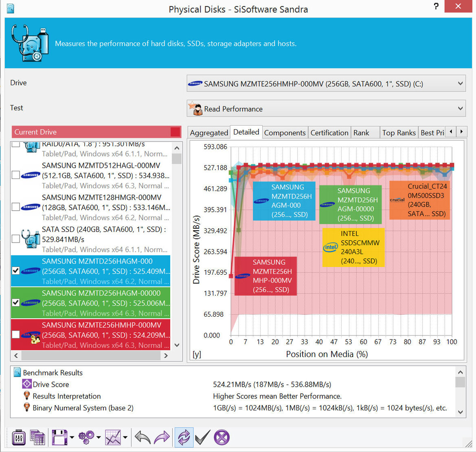Click benchmark results scroll up arrow

click(x=460, y=372)
